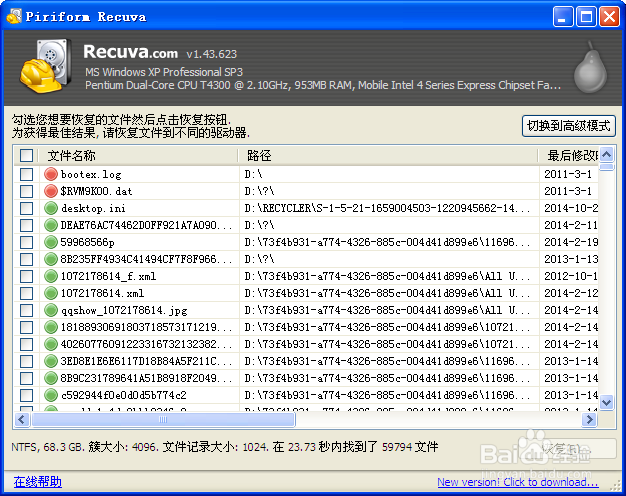Screen dimensions: 626x496
Task: Select the 1072178614.xml file name
Action: [102, 293]
